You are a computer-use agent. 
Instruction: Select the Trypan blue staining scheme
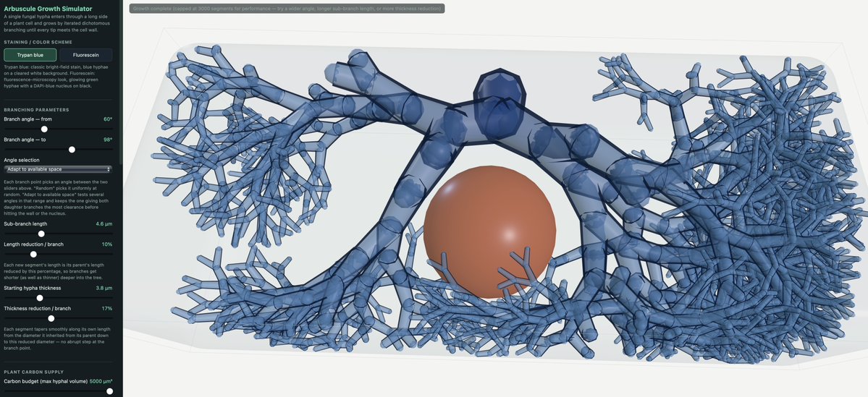coord(30,55)
